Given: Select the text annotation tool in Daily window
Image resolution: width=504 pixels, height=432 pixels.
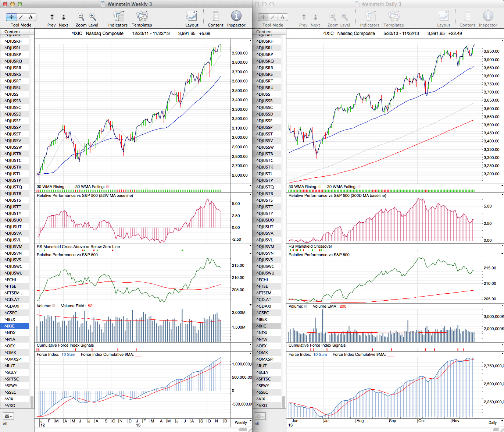Looking at the screenshot, I should [x=283, y=17].
